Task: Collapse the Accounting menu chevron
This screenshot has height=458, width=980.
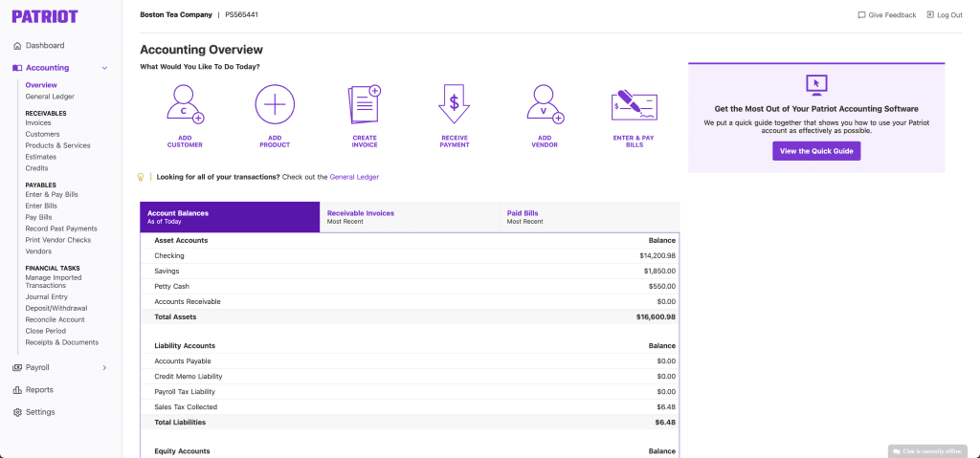Action: (104, 68)
